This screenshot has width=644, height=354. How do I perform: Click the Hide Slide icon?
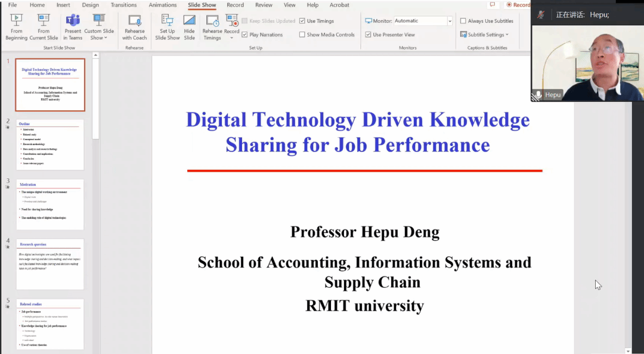189,27
